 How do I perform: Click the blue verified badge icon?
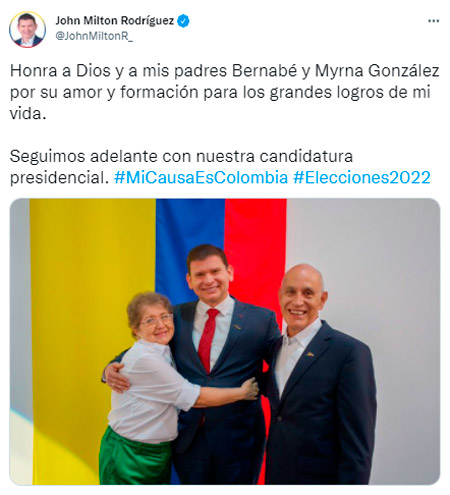pos(183,21)
